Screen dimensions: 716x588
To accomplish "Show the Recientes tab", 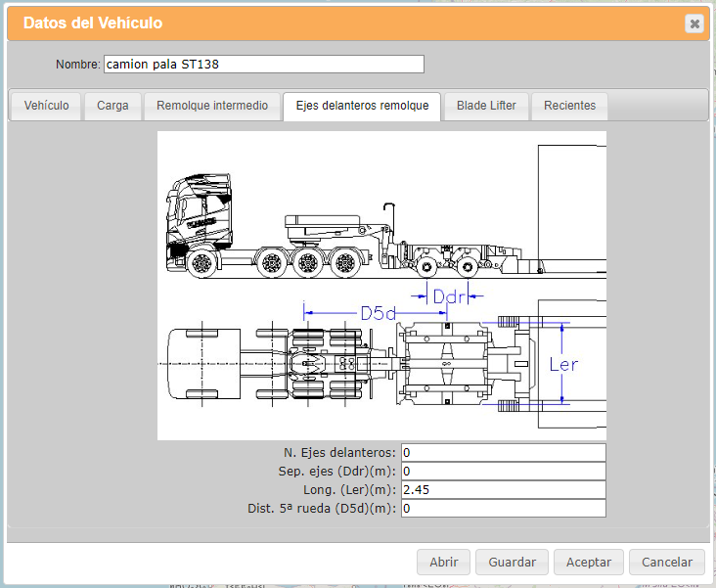I will tap(569, 106).
